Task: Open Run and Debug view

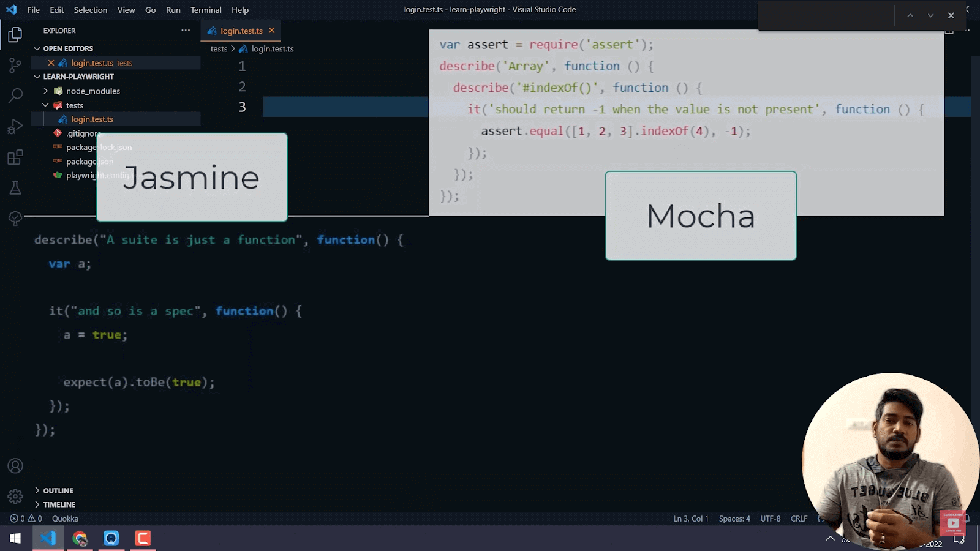Action: (x=15, y=127)
